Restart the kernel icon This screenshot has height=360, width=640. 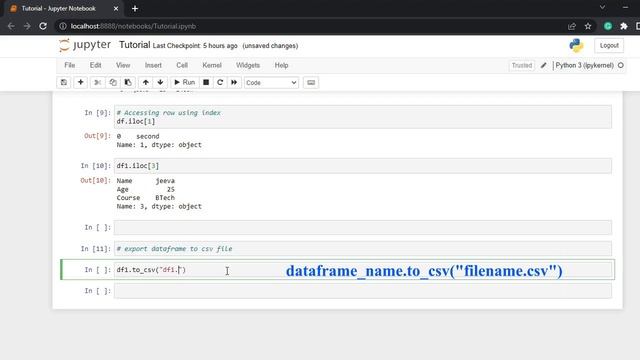click(x=220, y=82)
